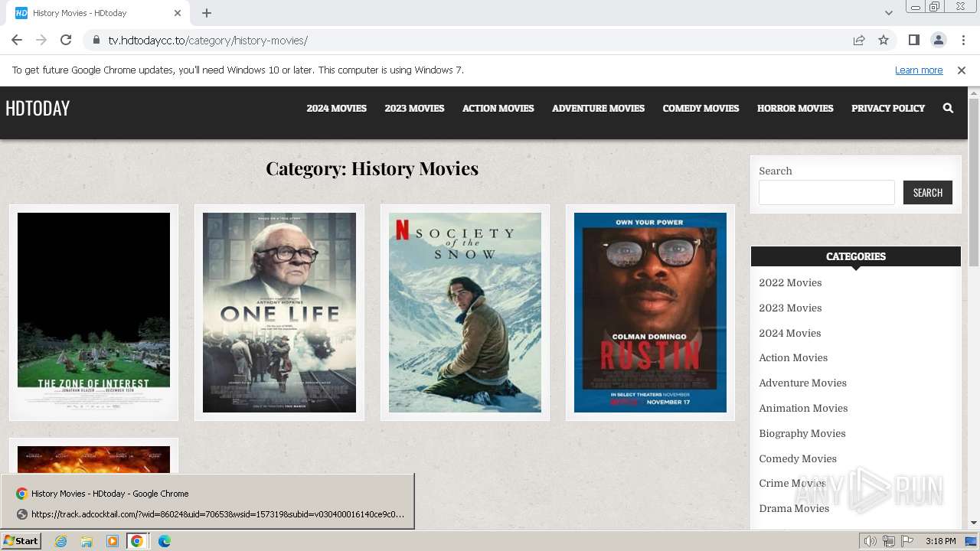Open the One Life movie poster

pos(279,312)
